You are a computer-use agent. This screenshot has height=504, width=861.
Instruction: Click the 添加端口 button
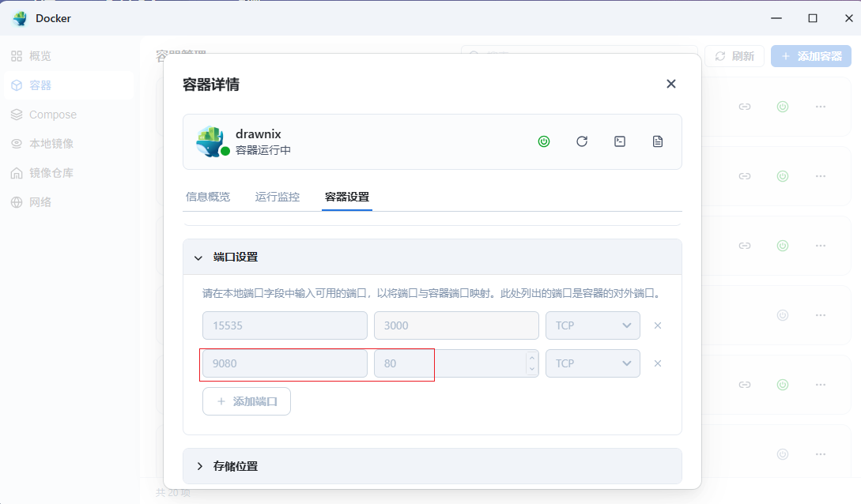tap(247, 401)
